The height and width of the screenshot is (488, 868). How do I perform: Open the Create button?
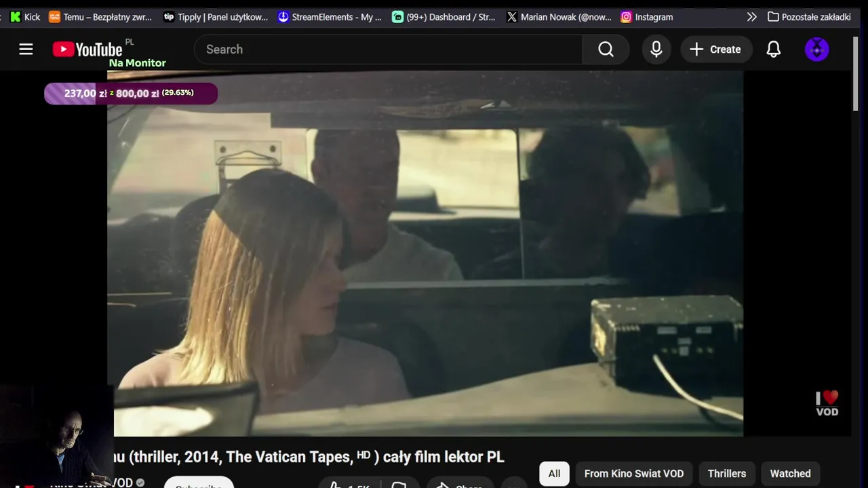(715, 49)
